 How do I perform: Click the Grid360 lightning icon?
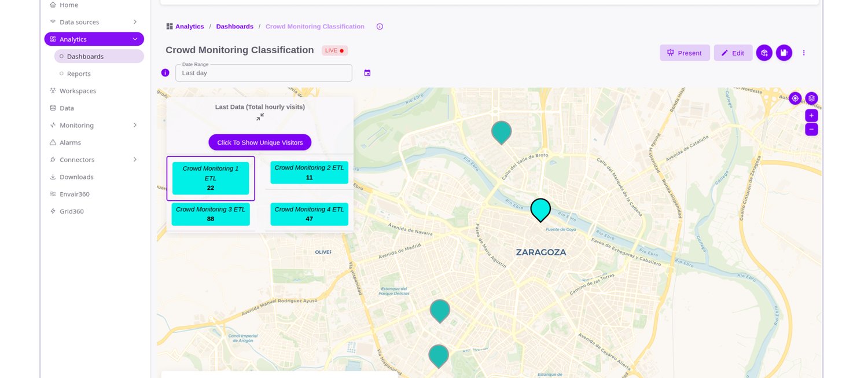click(x=53, y=211)
